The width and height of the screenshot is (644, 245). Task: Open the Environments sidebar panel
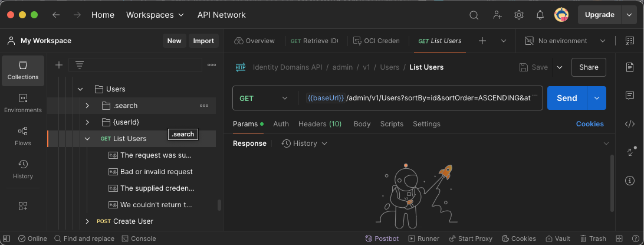coord(23,103)
